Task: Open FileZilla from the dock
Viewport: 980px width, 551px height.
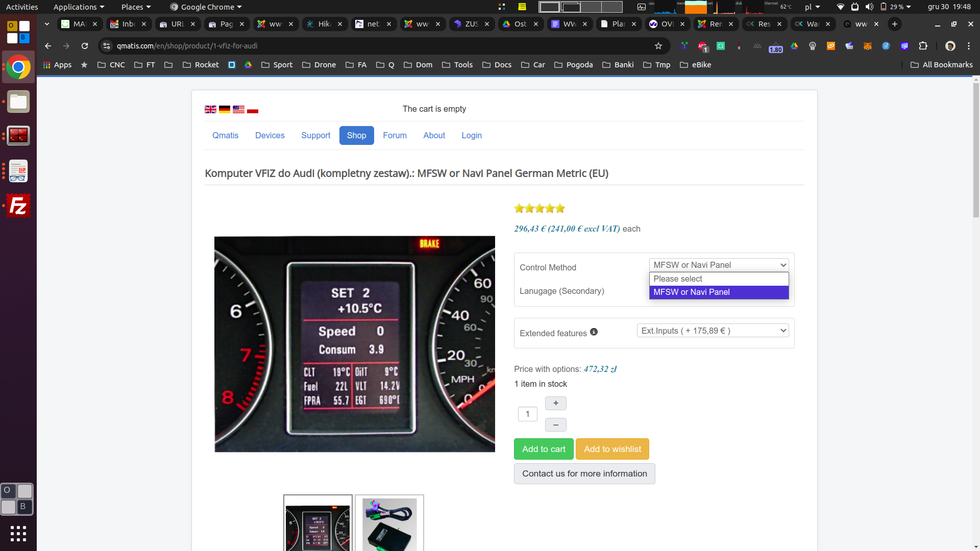Action: point(18,206)
